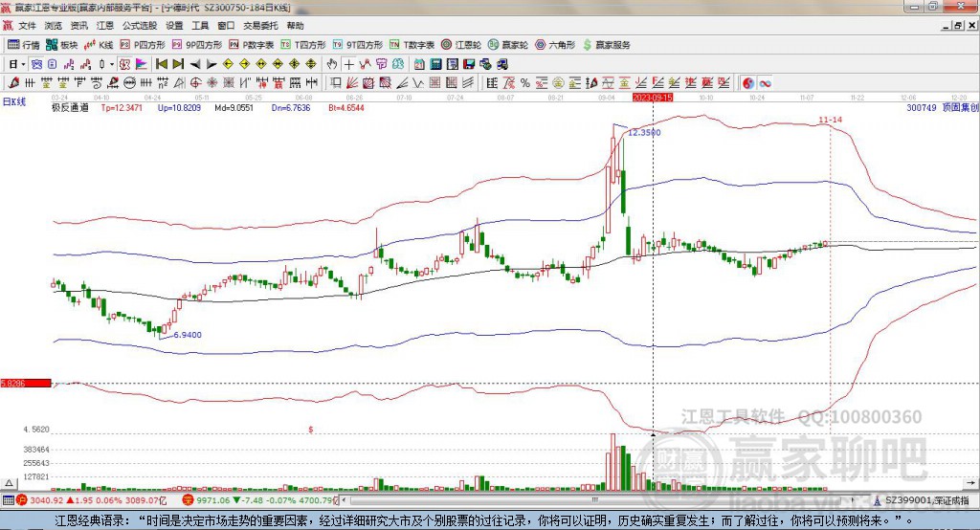Click the horizontal scrollbar thumb

pos(595,500)
